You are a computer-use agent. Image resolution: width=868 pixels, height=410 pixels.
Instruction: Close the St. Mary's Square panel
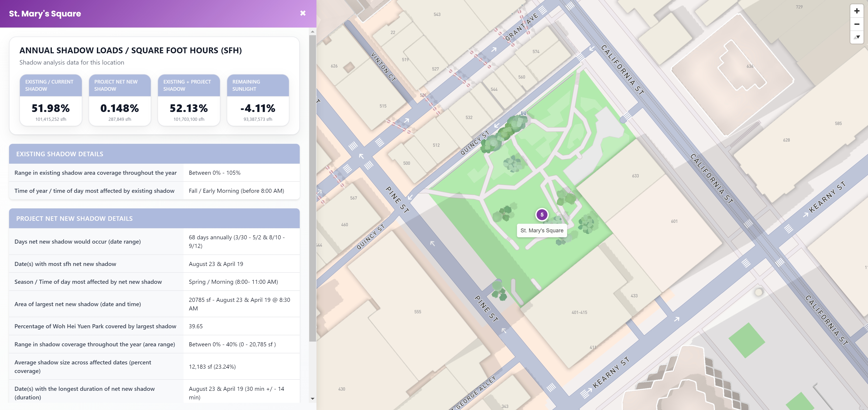[x=303, y=13]
